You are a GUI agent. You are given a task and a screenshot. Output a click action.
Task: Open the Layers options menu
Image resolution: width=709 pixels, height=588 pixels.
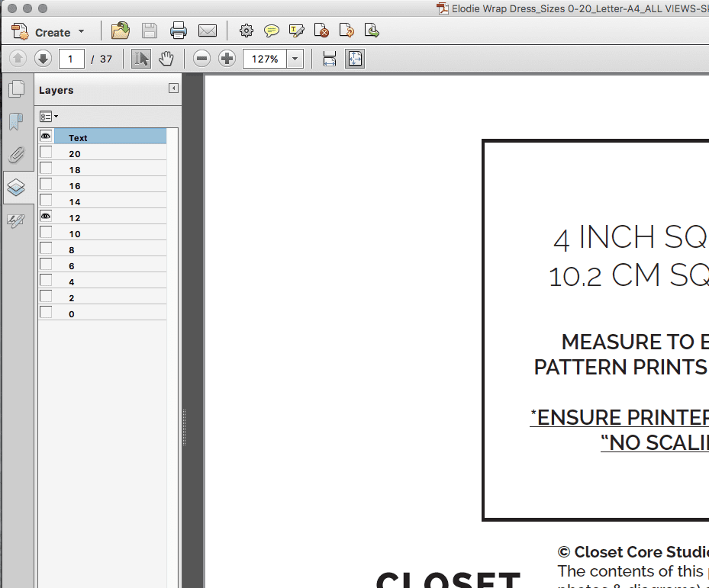click(x=49, y=117)
